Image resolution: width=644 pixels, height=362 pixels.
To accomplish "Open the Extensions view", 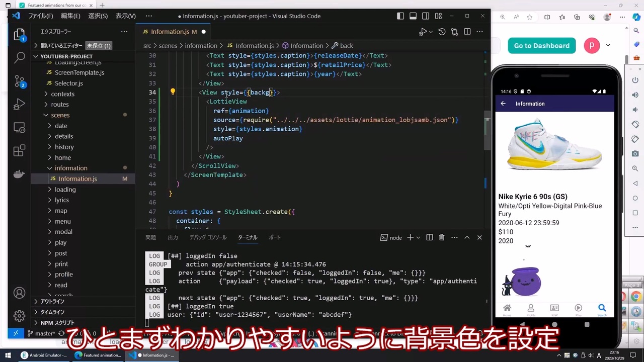I will [x=19, y=151].
